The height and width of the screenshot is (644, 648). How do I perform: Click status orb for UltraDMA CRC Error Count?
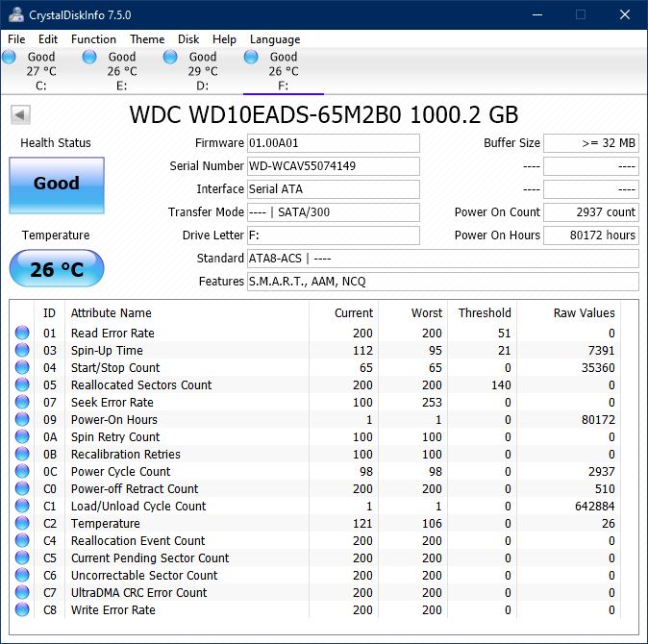point(22,592)
